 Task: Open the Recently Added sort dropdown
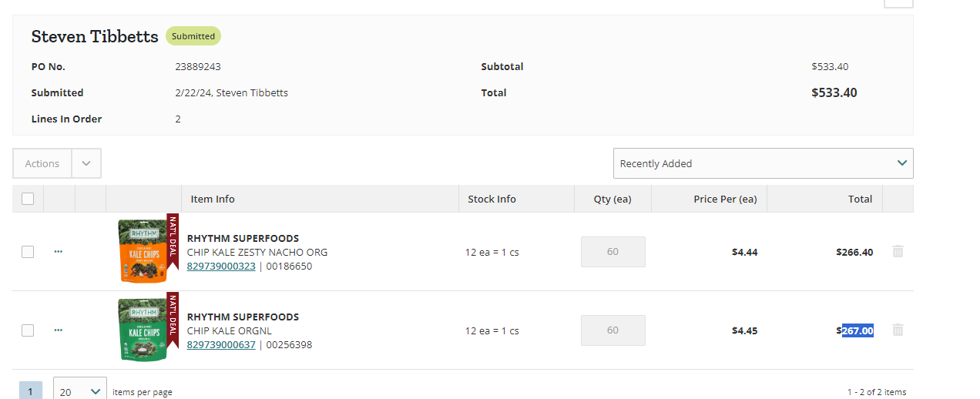point(764,163)
